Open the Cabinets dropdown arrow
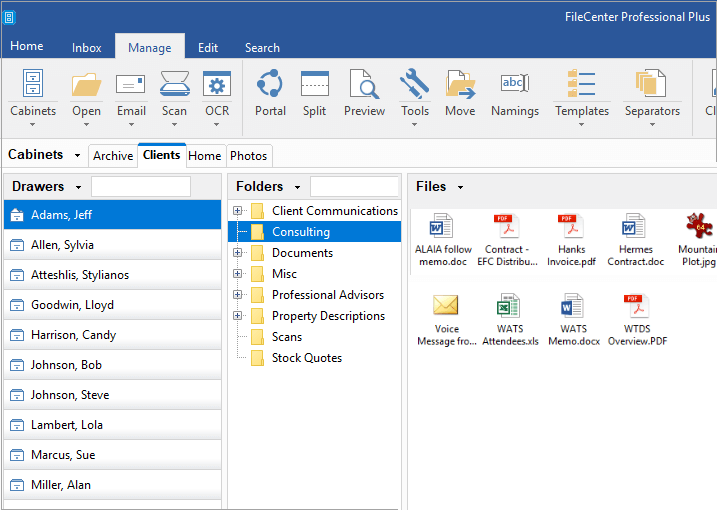717x510 pixels. coord(78,156)
